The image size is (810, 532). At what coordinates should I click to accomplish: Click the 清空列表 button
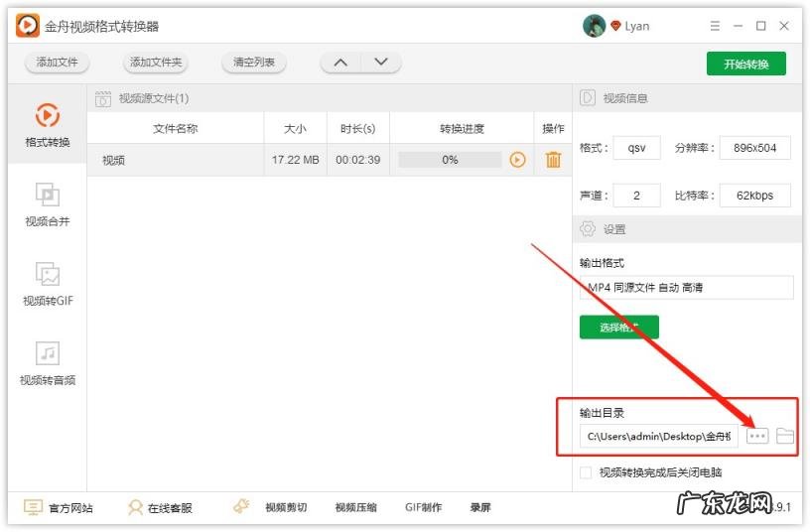254,63
